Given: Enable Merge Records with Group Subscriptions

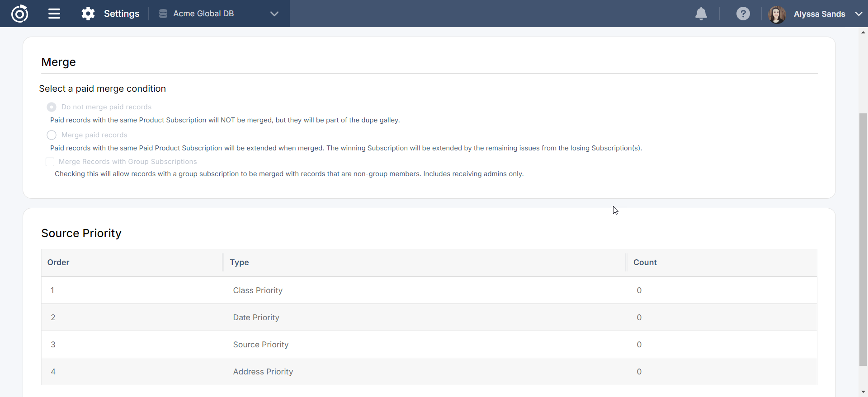Looking at the screenshot, I should (x=50, y=162).
